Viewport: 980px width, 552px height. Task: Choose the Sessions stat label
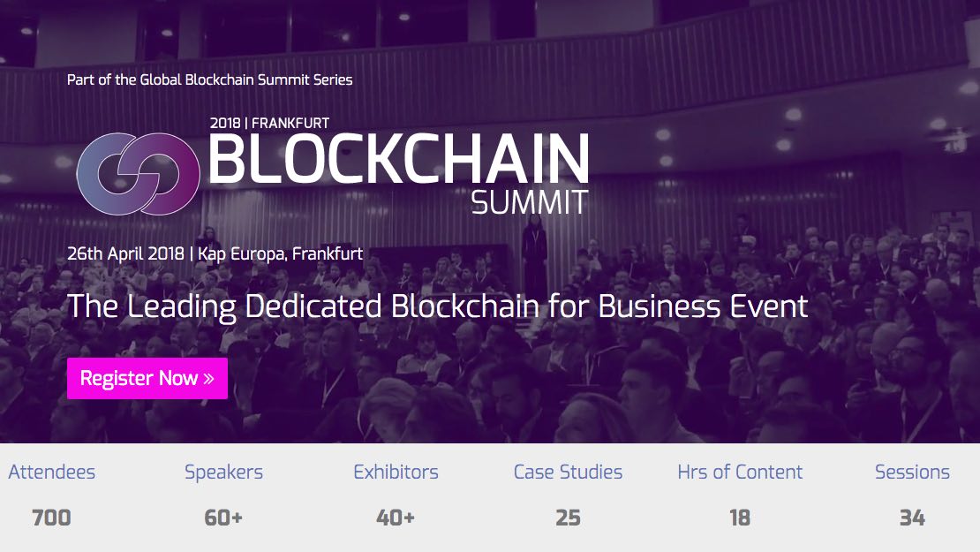pyautogui.click(x=912, y=473)
